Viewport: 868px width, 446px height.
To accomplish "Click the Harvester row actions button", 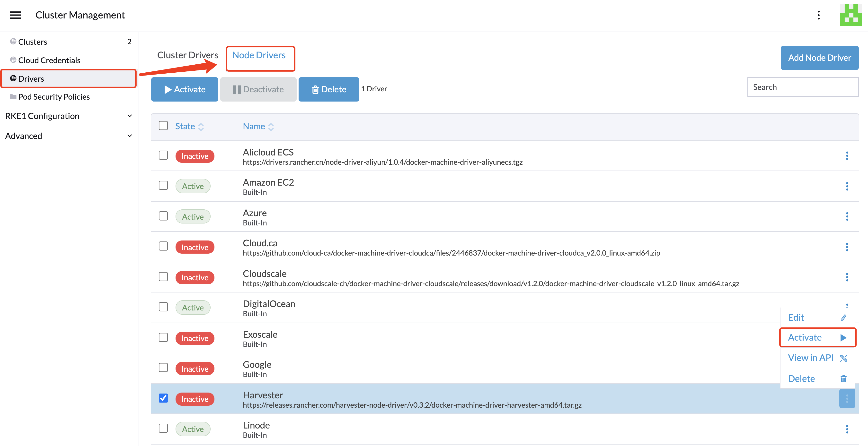I will point(847,399).
